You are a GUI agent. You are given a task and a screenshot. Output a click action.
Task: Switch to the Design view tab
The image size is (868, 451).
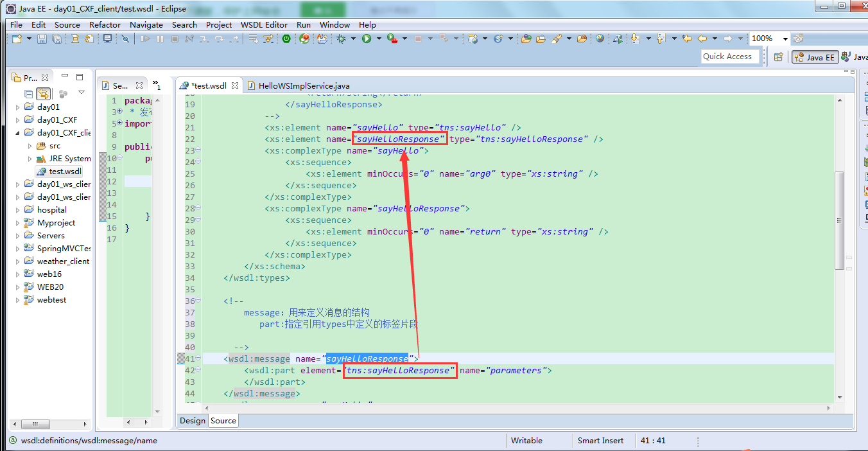193,421
